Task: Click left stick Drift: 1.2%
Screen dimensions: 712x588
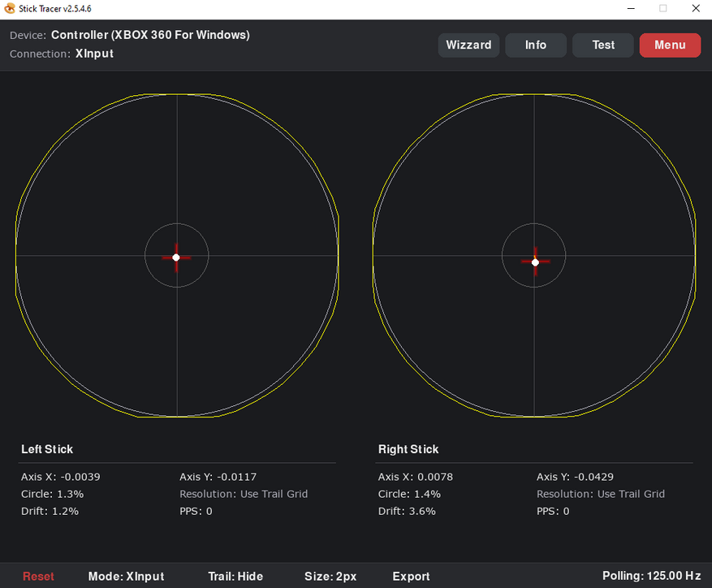Action: coord(50,511)
